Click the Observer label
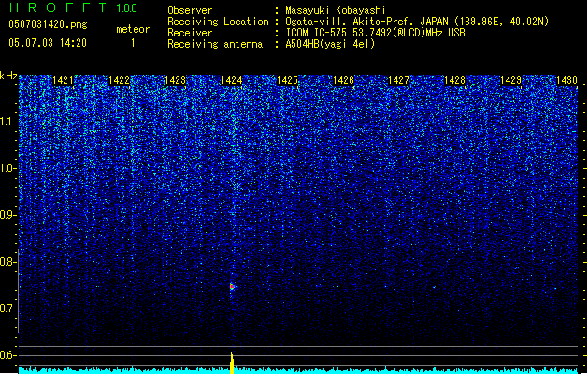 190,10
